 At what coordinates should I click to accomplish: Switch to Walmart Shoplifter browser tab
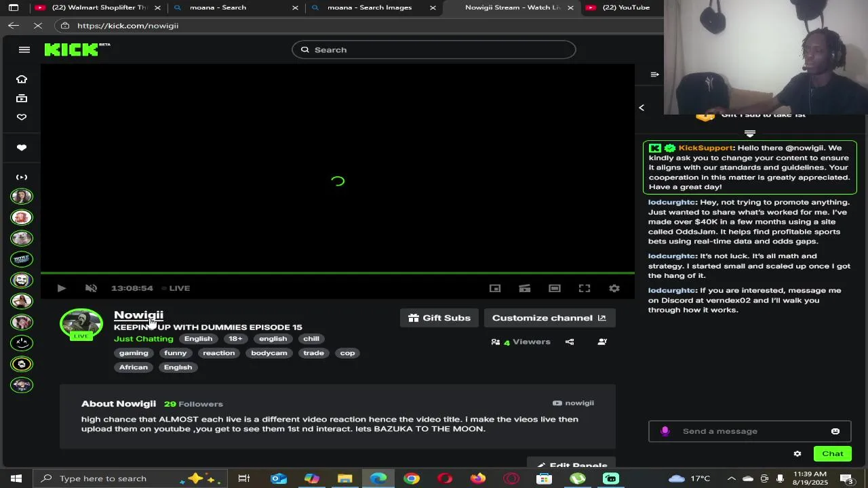pyautogui.click(x=98, y=7)
